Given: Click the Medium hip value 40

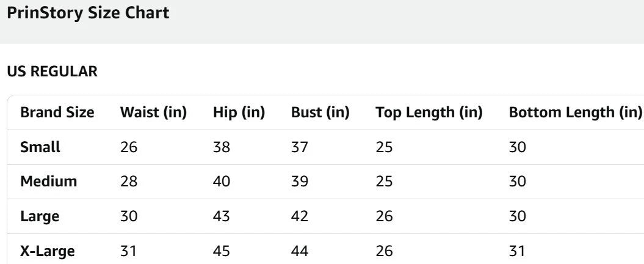Looking at the screenshot, I should [222, 182].
